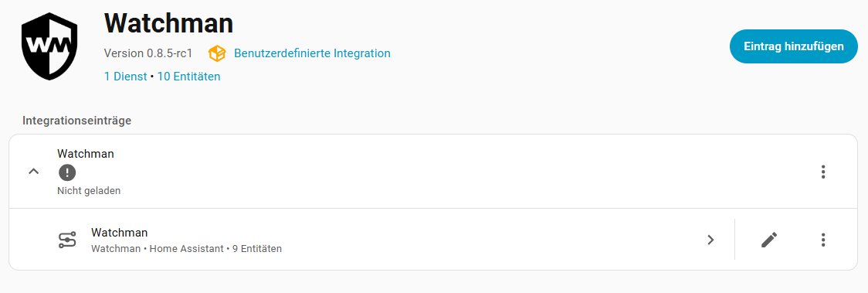Click the Version 0.8.5-rc1 label
Viewport: 868px width, 293px height.
pos(147,53)
